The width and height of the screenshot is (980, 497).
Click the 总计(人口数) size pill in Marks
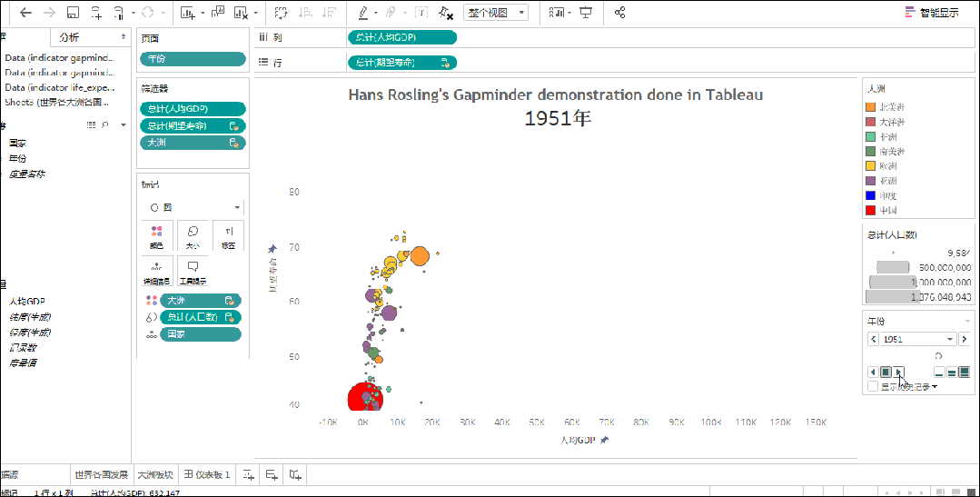200,317
